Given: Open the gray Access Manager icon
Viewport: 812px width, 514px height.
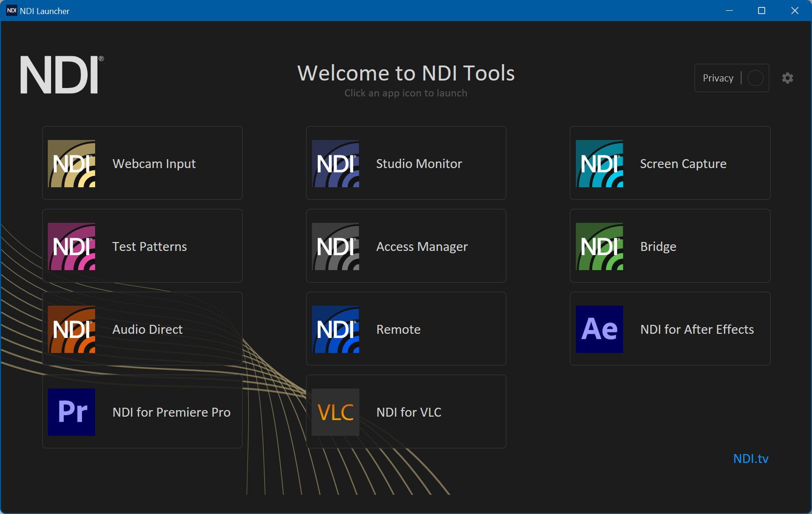Looking at the screenshot, I should 335,246.
